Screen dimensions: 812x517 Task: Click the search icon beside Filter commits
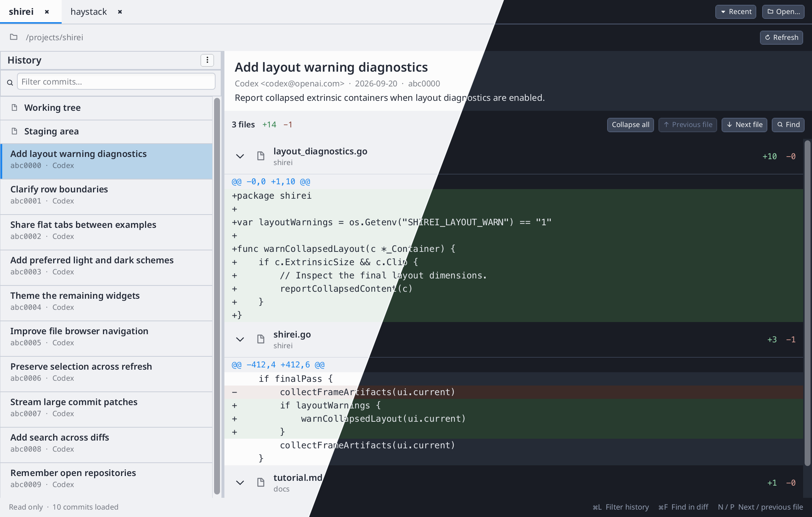[x=10, y=82]
